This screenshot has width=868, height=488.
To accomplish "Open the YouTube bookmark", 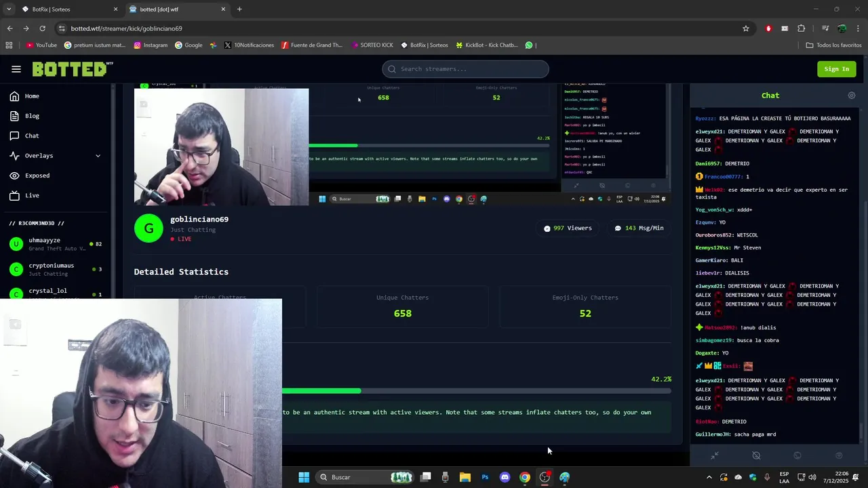I will click(x=41, y=45).
